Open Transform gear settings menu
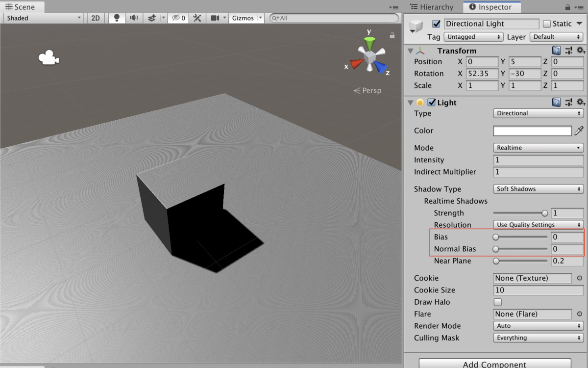This screenshot has height=368, width=588. (581, 51)
